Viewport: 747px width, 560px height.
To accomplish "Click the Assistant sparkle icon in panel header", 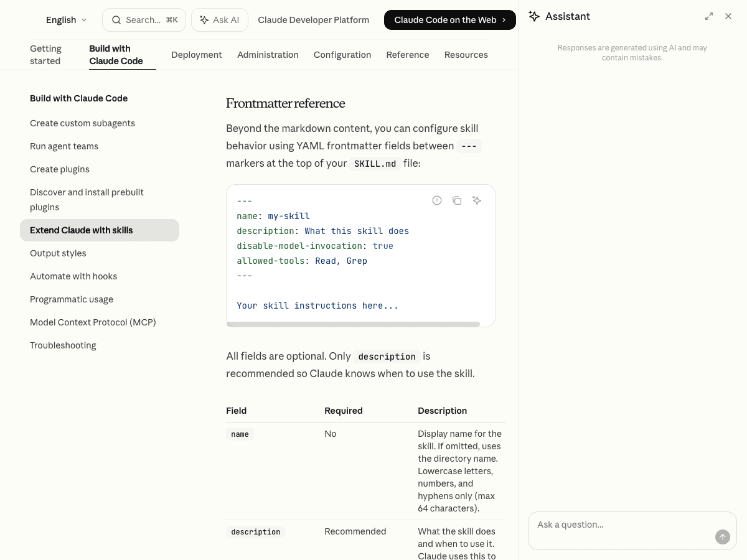I will pos(534,16).
